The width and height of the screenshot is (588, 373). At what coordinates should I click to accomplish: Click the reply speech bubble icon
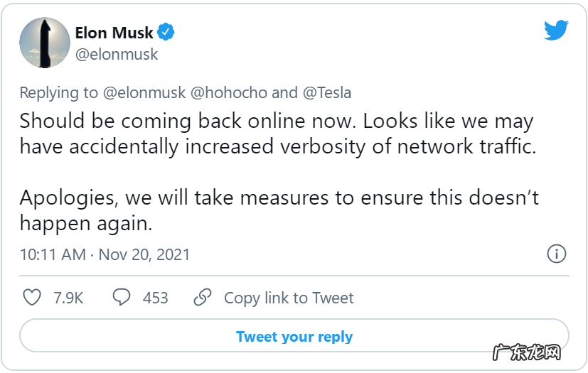pos(122,298)
